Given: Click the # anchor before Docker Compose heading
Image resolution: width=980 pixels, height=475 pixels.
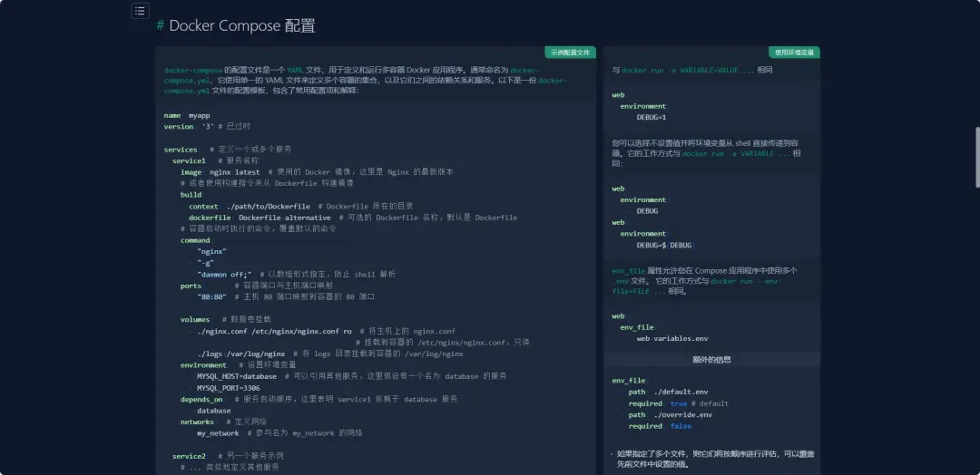Looking at the screenshot, I should [160, 25].
